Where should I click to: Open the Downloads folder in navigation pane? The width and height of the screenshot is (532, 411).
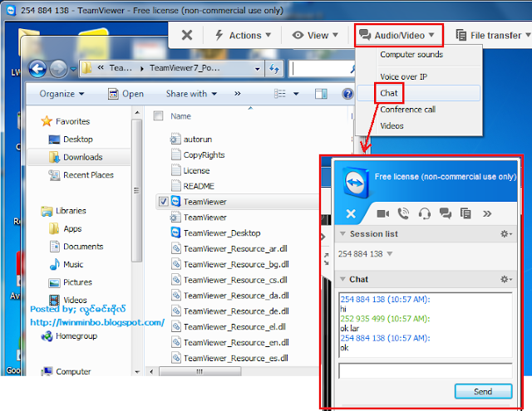pyautogui.click(x=76, y=157)
